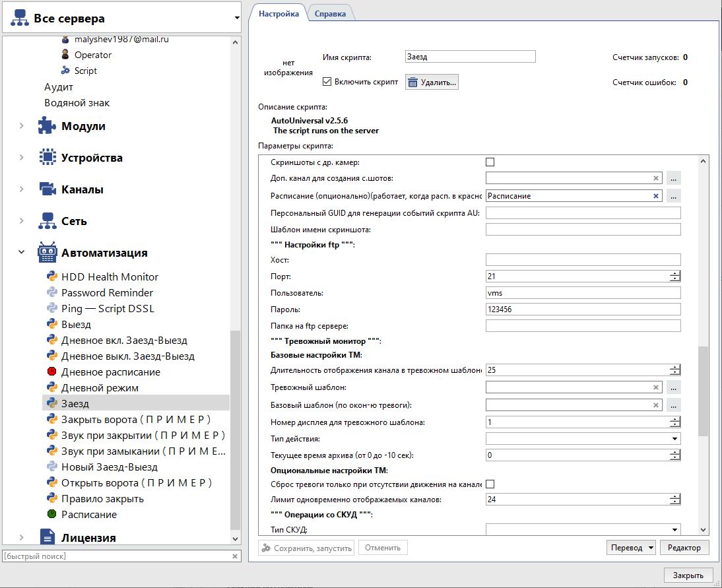
Task: Click Python icon beside HDD Health Monitor
Action: pyautogui.click(x=52, y=277)
